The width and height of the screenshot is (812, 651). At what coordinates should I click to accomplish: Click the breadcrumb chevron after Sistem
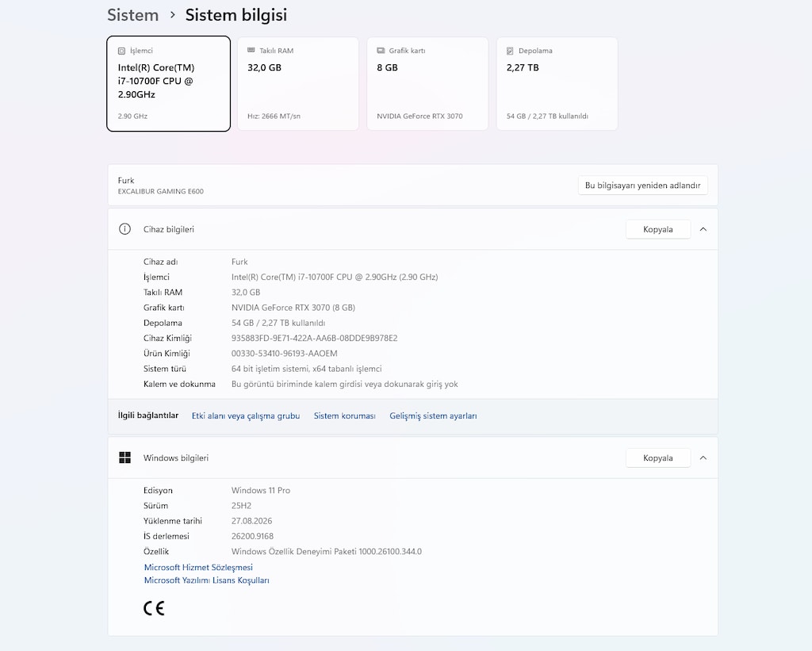click(x=172, y=15)
